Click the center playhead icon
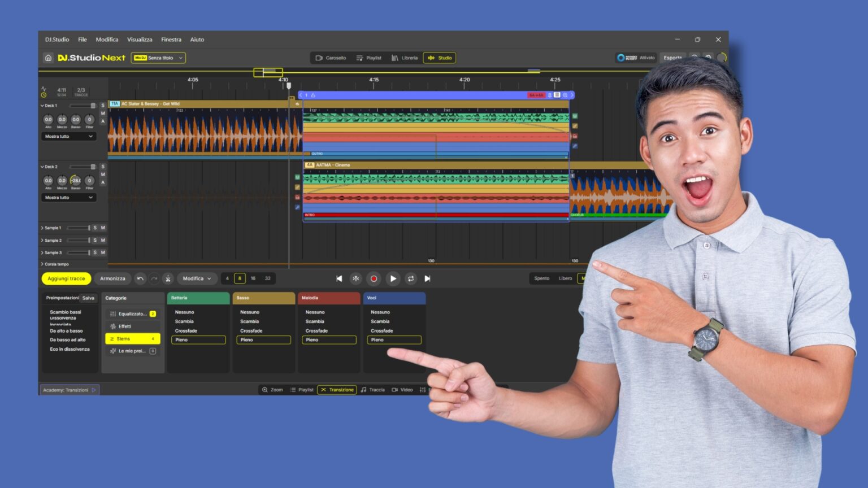868x488 pixels. tap(355, 278)
